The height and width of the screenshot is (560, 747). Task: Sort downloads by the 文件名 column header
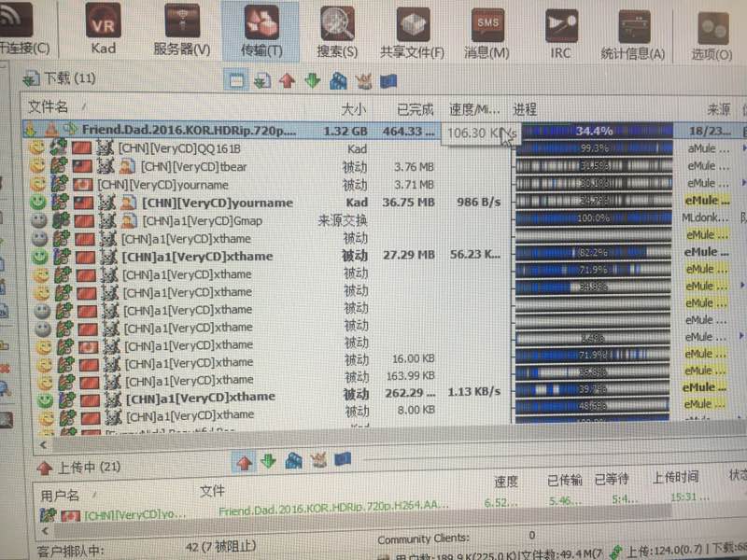(49, 106)
